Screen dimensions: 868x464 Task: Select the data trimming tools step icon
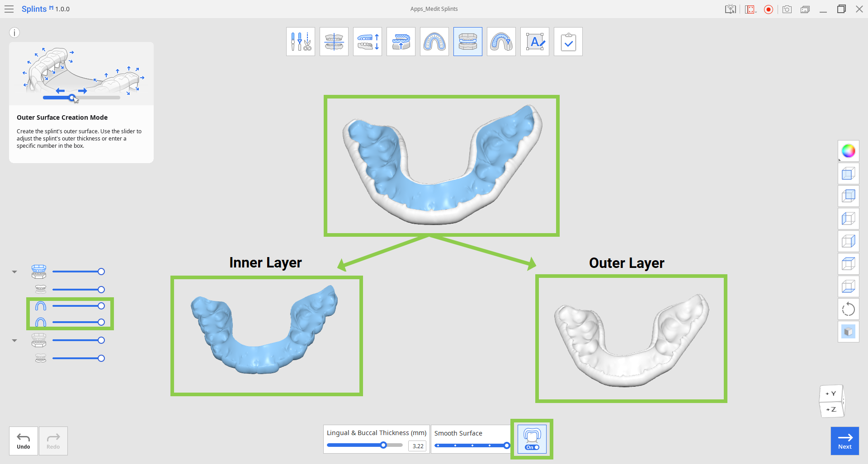click(301, 42)
